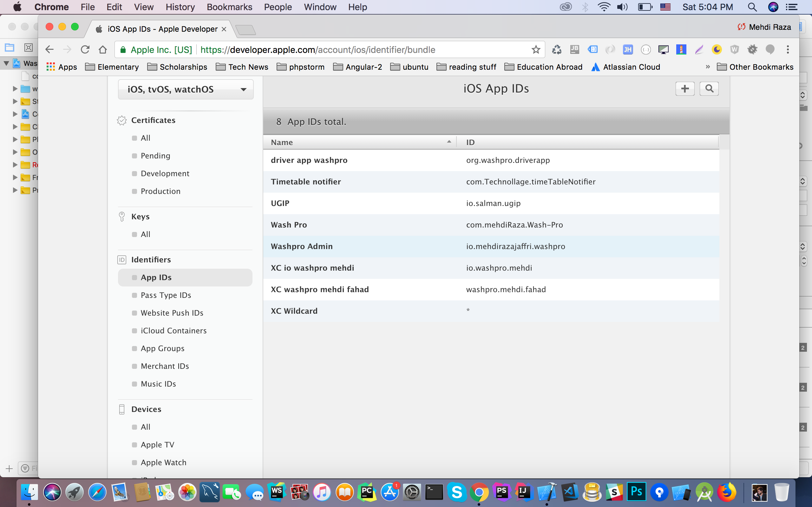Launch Safari from the Dock
Viewport: 812px width, 507px height.
point(97,492)
